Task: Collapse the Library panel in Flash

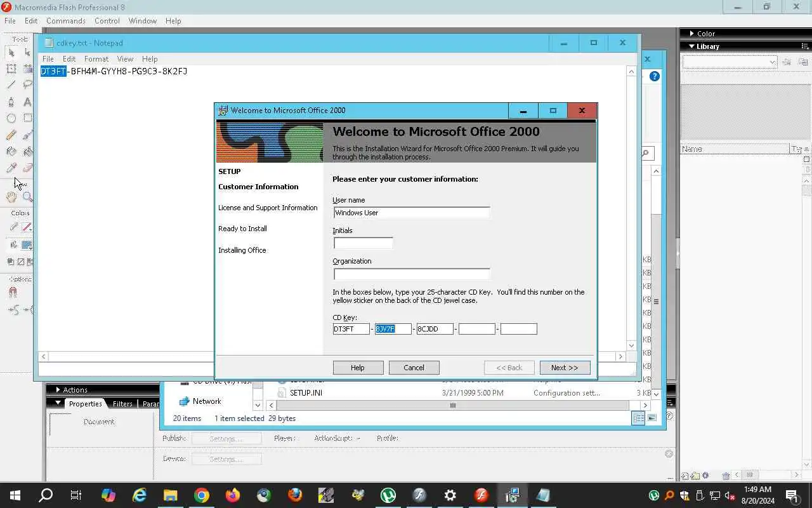Action: pos(691,46)
